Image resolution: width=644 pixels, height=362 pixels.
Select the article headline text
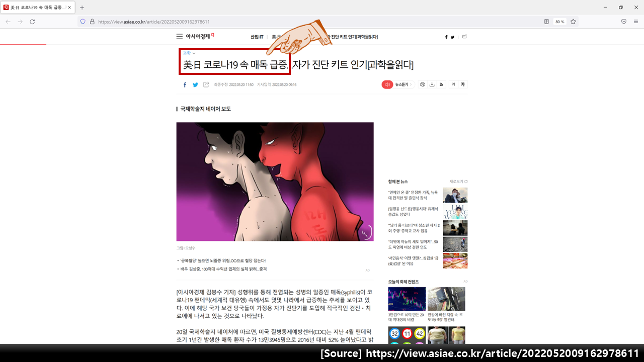(x=298, y=65)
